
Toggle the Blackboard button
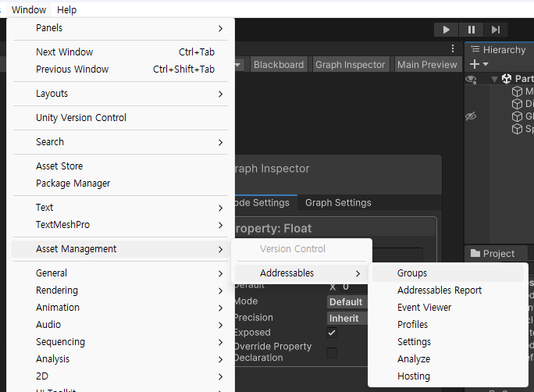pos(279,64)
